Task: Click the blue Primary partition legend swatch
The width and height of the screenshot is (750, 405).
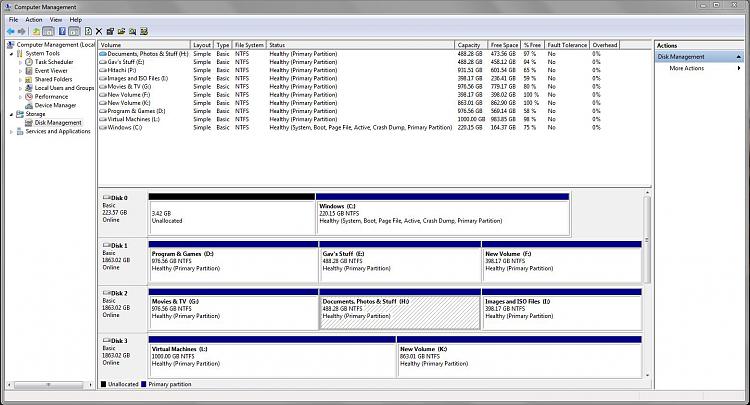Action: point(143,384)
